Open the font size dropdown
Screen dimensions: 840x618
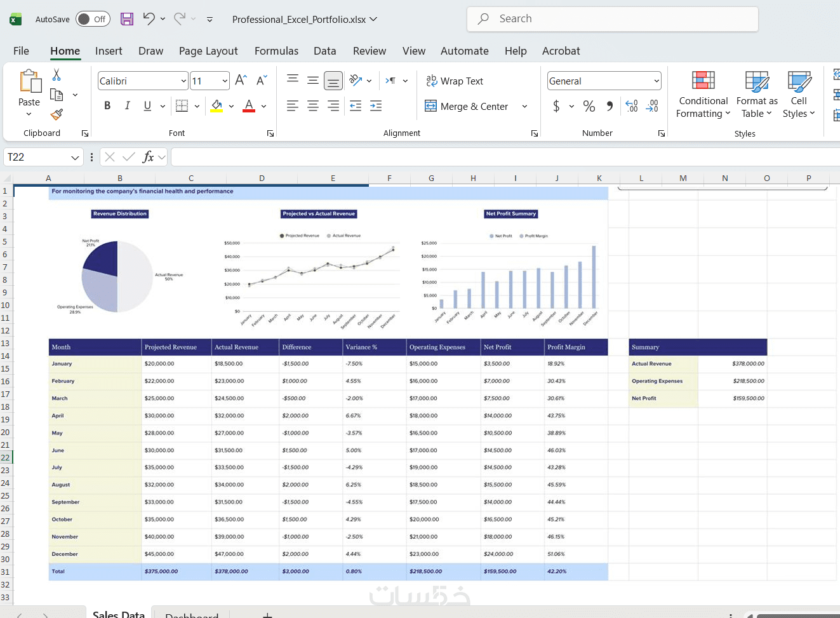click(x=225, y=81)
